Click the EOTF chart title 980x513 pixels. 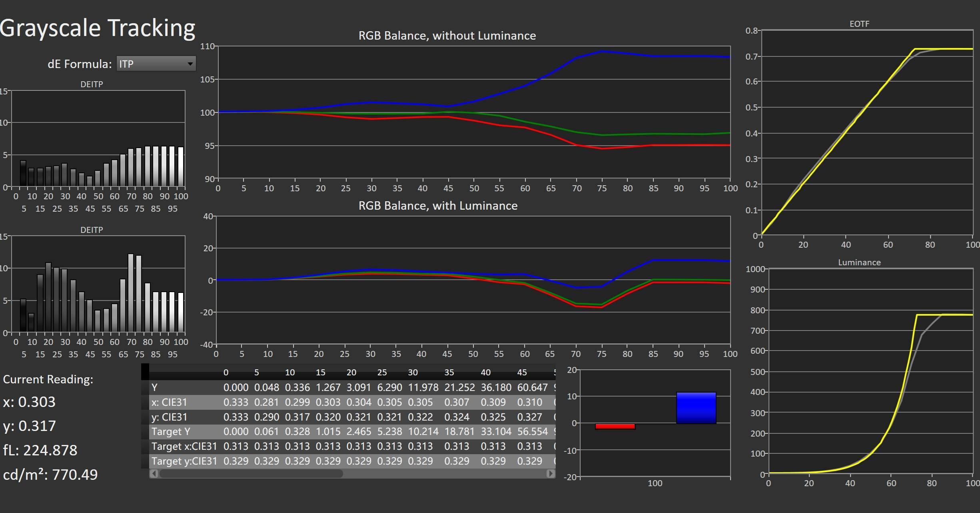[859, 24]
